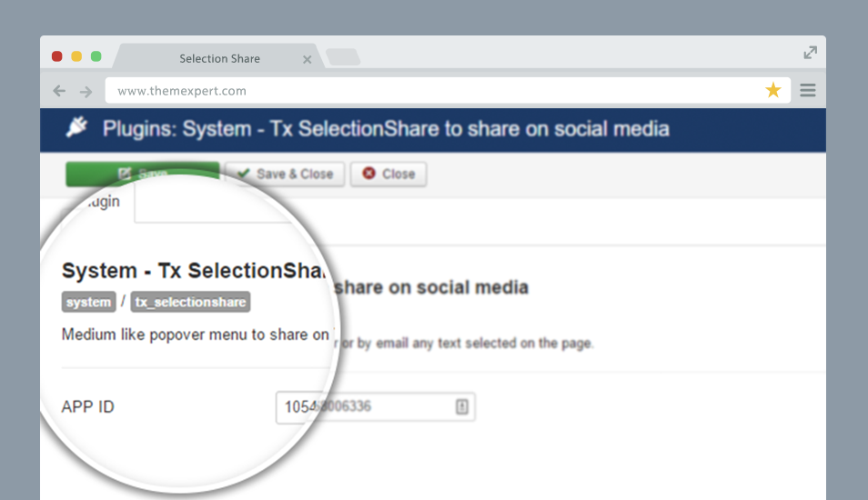Select the Selection Share browser tab
Viewport: 868px width, 500px height.
(x=219, y=58)
